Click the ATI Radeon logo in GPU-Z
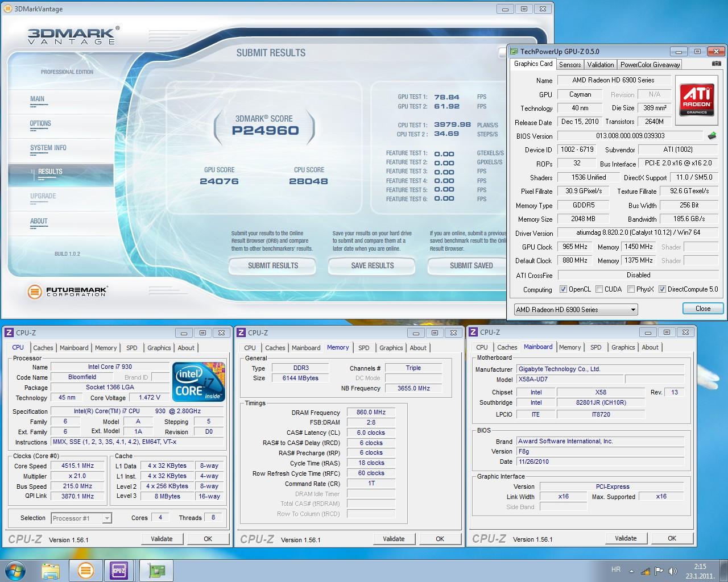 (697, 100)
